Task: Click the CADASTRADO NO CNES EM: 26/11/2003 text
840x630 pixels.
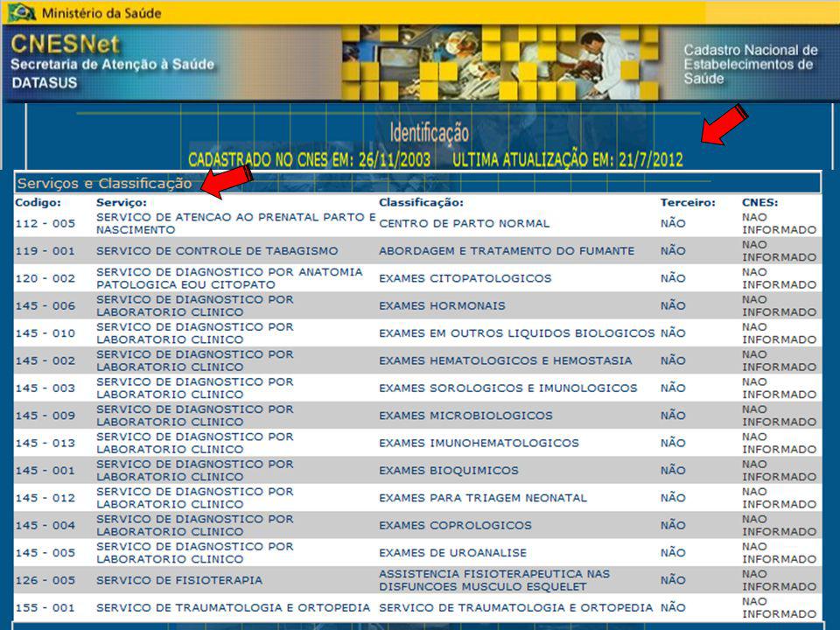Action: tap(309, 159)
